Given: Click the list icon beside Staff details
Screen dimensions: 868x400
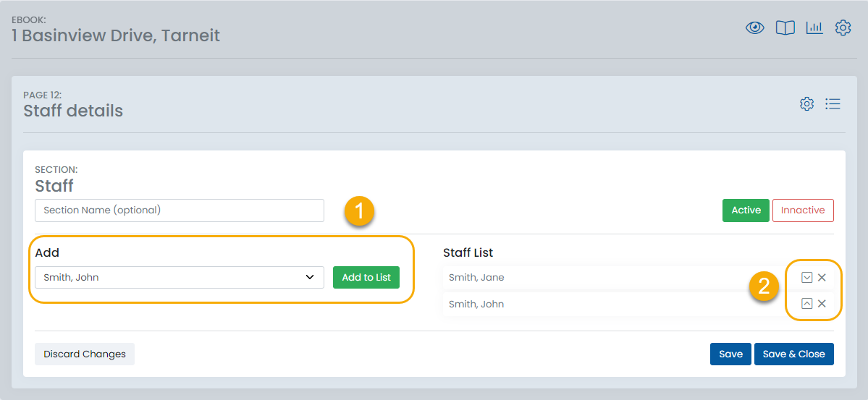Looking at the screenshot, I should pyautogui.click(x=833, y=104).
